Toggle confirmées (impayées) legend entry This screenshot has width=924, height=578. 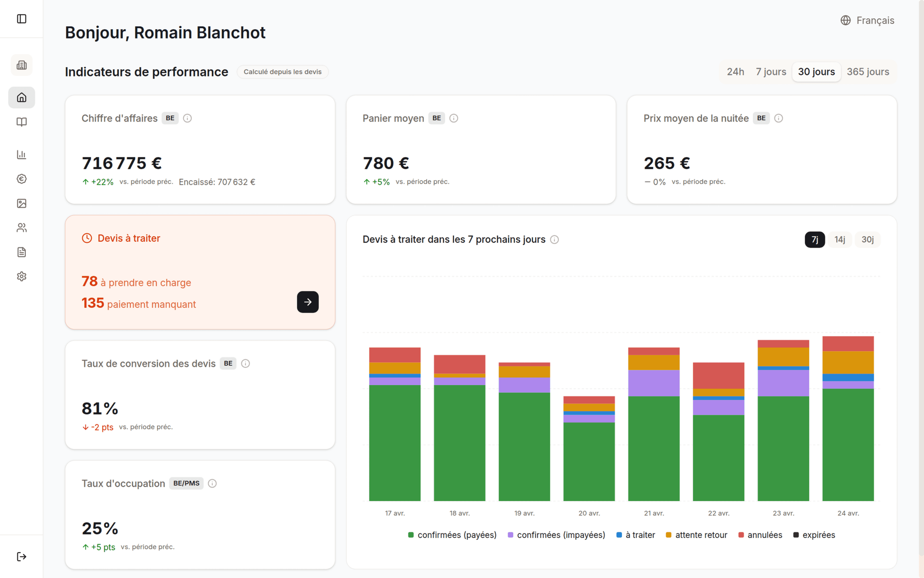(x=556, y=535)
